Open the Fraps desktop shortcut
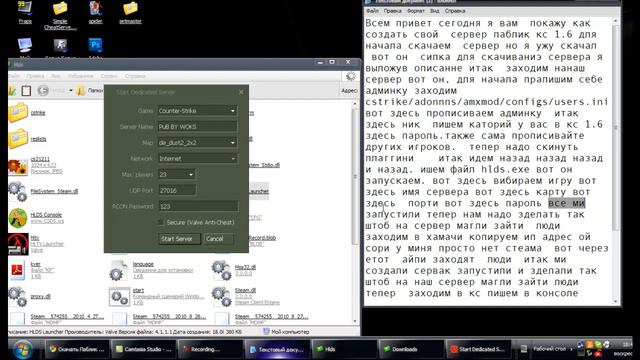The image size is (640, 360). [x=25, y=12]
